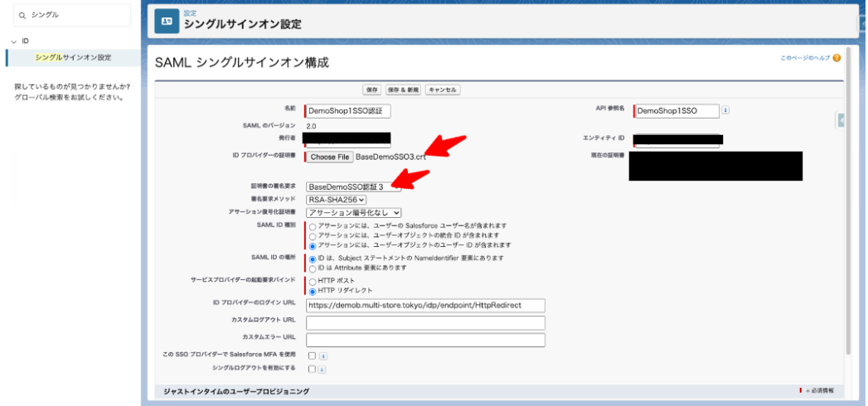Viewport: 868px width, 406px height.
Task: Tick the シングルログアウトを有効にする checkbox
Action: (x=312, y=370)
